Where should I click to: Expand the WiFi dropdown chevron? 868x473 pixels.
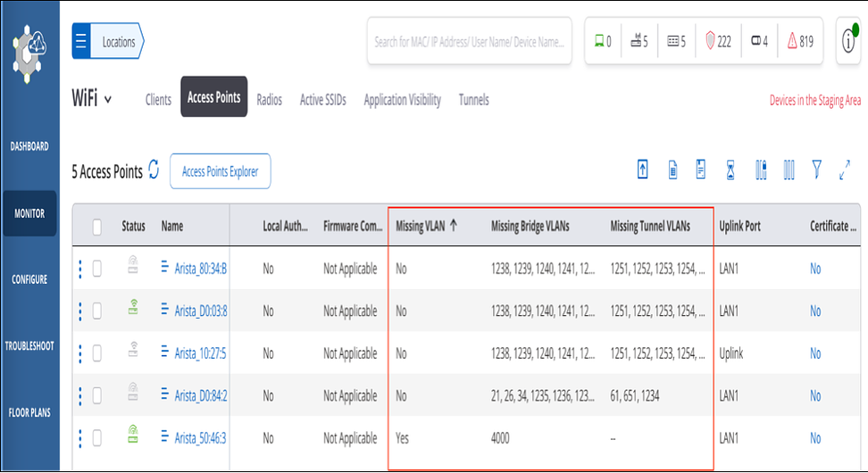pos(109,99)
